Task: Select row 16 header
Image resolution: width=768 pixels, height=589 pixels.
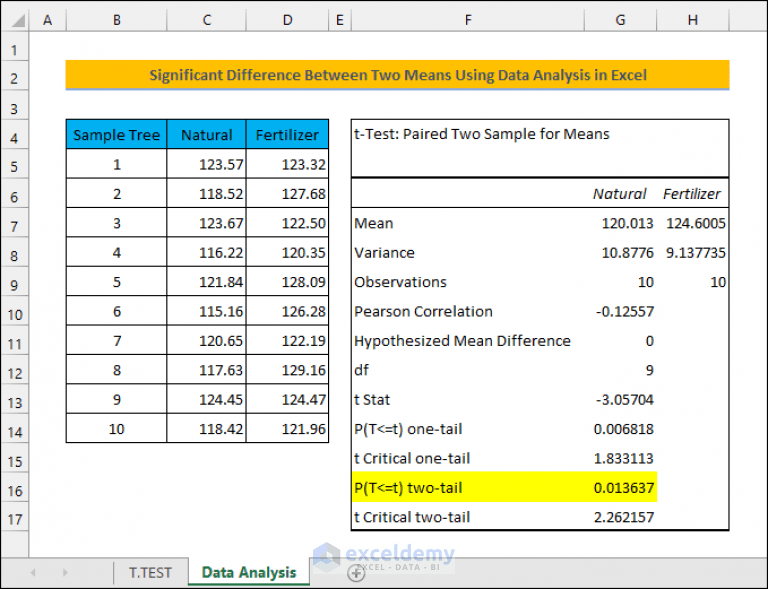Action: click(x=14, y=487)
